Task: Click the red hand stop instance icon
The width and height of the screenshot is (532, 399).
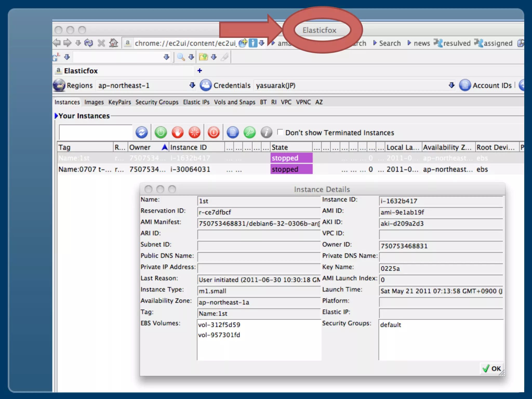Action: (x=178, y=132)
